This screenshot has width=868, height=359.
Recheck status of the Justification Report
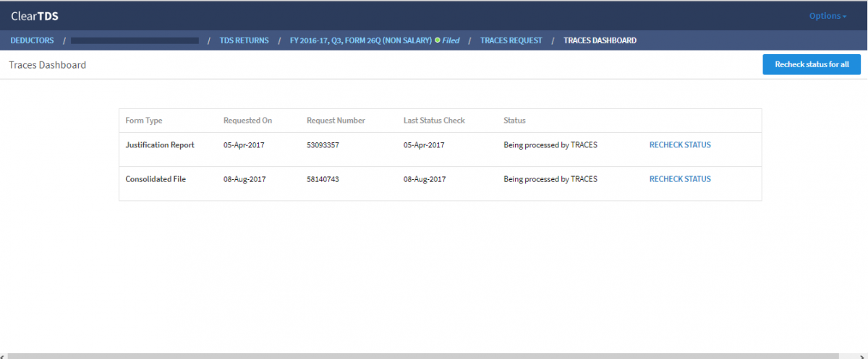[680, 145]
